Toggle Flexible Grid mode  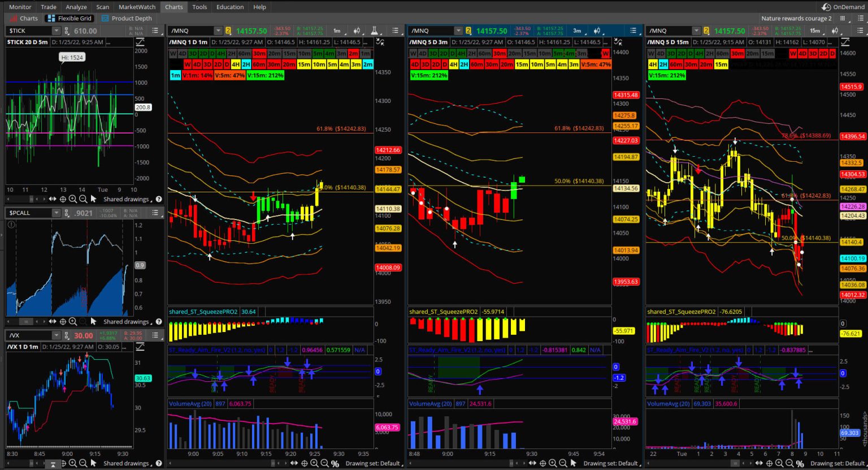point(68,18)
